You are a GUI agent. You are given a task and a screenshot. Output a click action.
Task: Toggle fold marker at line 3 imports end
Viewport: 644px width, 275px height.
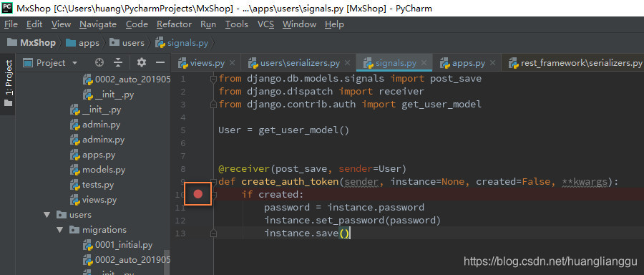tap(213, 105)
